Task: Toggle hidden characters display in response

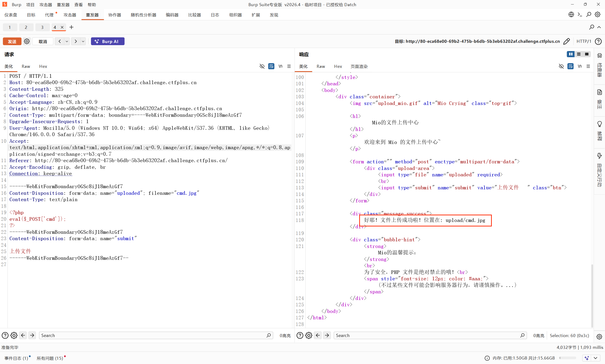Action: [x=561, y=66]
